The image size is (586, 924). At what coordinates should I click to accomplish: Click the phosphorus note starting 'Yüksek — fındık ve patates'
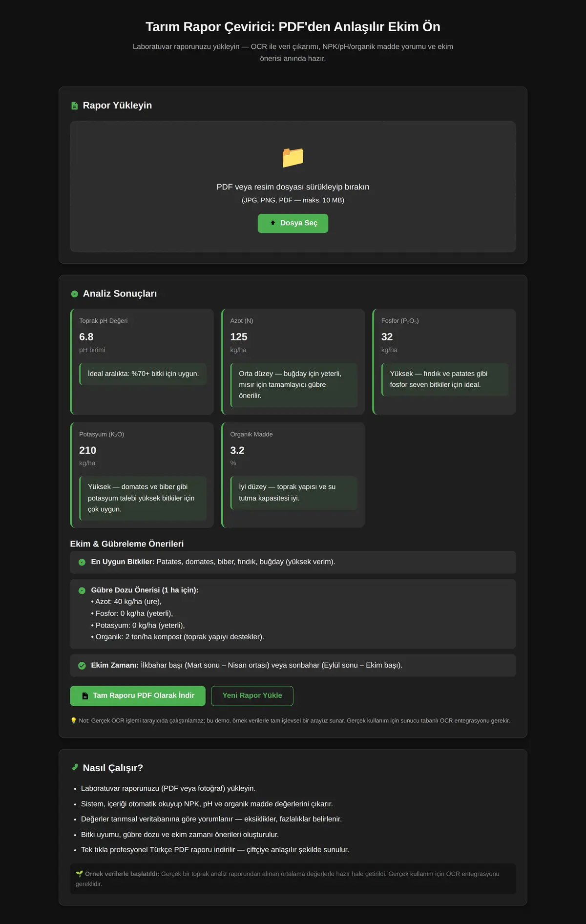(x=445, y=379)
